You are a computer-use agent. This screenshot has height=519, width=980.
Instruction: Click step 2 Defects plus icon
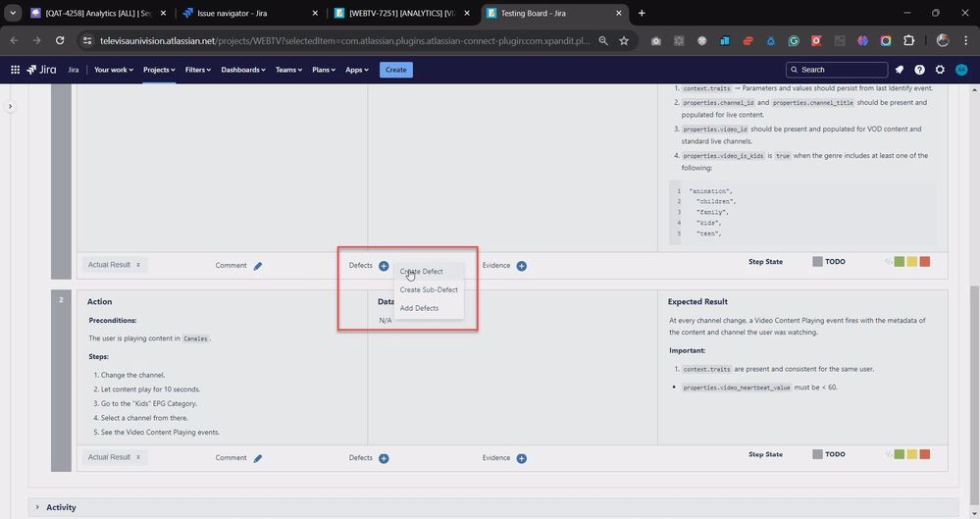(x=384, y=458)
